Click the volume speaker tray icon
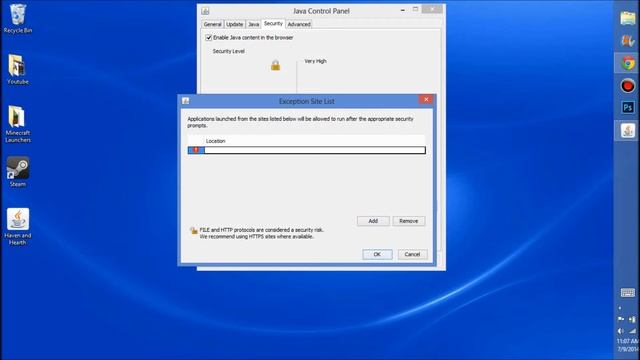The width and height of the screenshot is (640, 360). (621, 331)
